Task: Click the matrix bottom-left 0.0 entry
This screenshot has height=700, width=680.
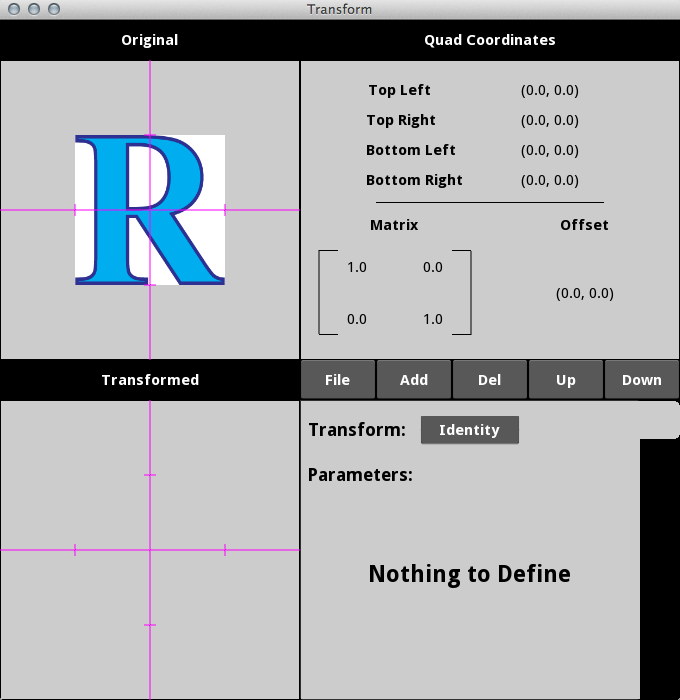Action: [x=357, y=320]
